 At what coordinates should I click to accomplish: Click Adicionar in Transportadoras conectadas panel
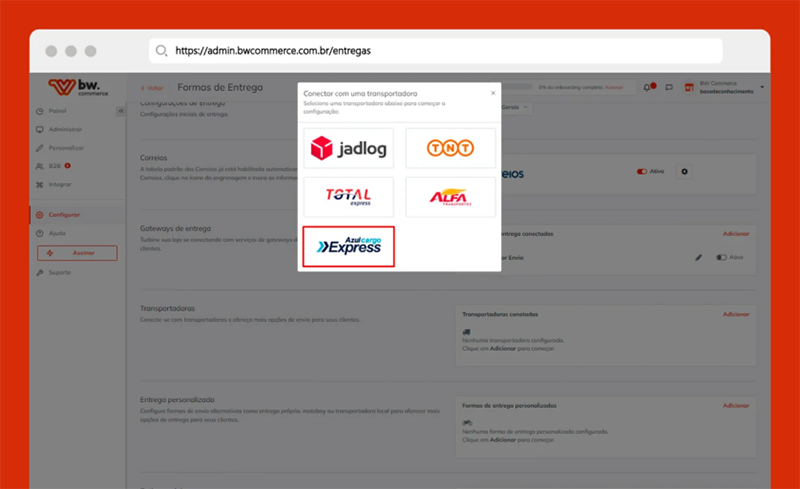pos(736,314)
